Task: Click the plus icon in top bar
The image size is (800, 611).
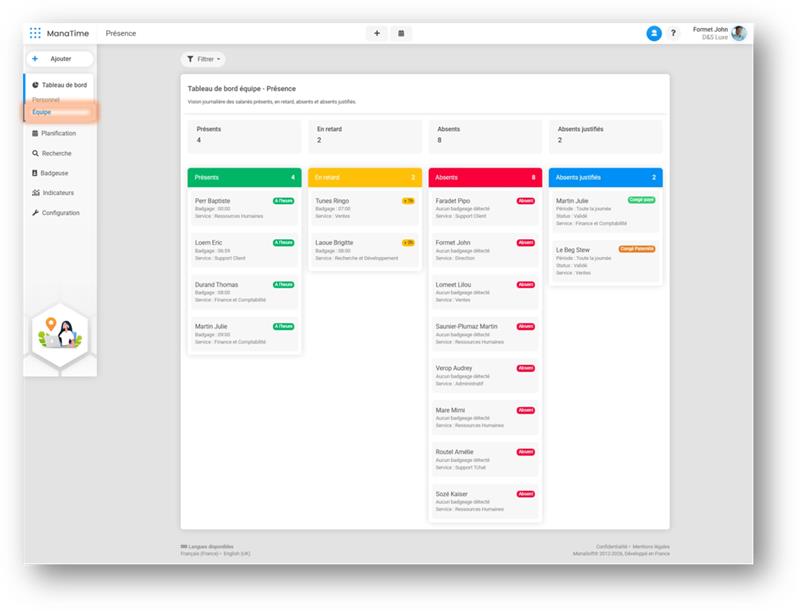Action: point(377,33)
